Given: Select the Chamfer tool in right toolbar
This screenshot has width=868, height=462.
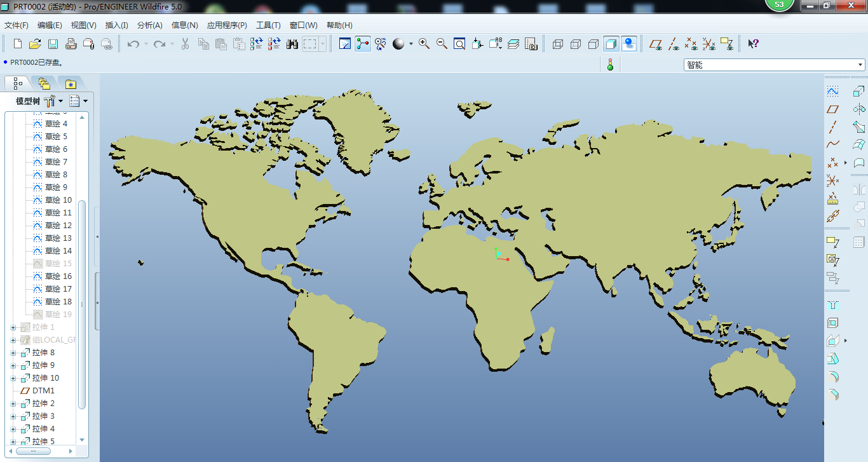Looking at the screenshot, I should [833, 394].
